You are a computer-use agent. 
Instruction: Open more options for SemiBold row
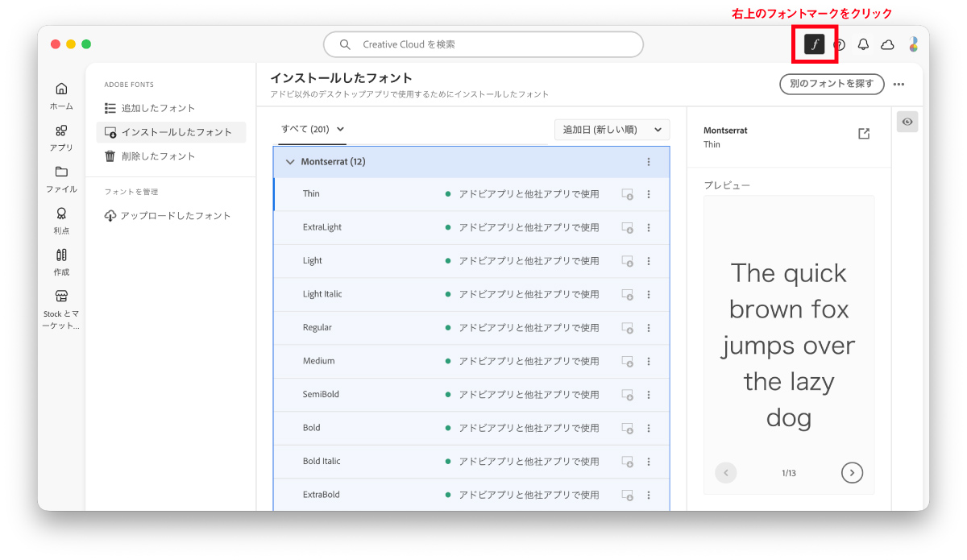tap(649, 395)
